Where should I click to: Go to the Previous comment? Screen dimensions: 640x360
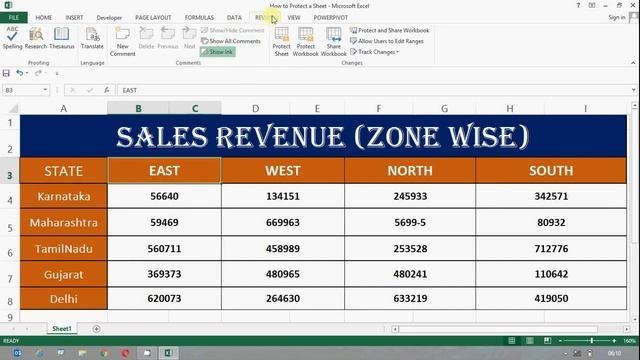(168, 38)
